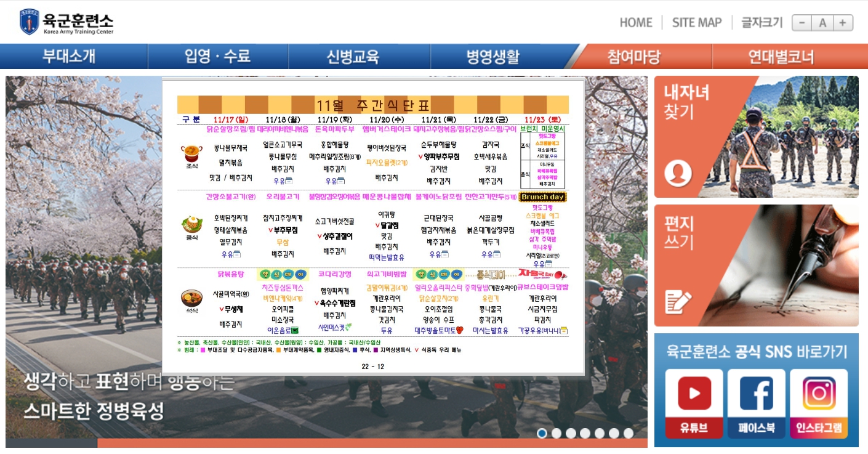Select the second carousel slide dot
The width and height of the screenshot is (868, 454).
[x=557, y=433]
